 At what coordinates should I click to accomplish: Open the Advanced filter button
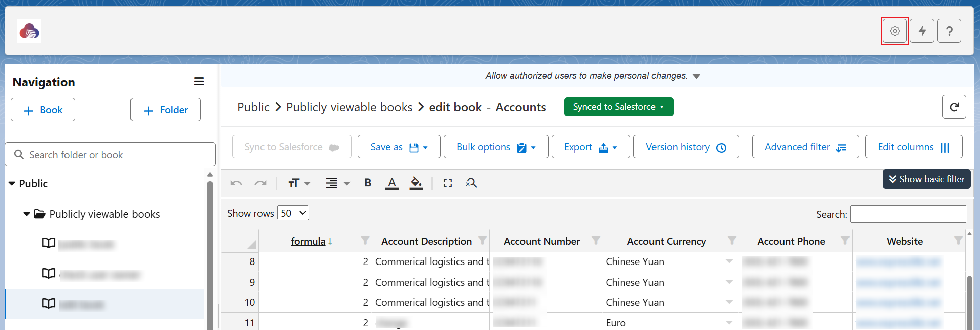(805, 147)
